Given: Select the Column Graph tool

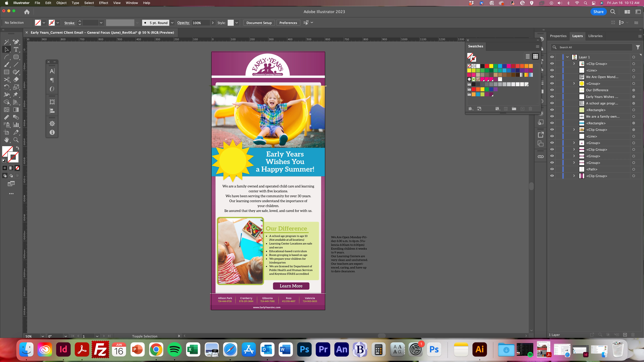Looking at the screenshot, I should pyautogui.click(x=16, y=125).
